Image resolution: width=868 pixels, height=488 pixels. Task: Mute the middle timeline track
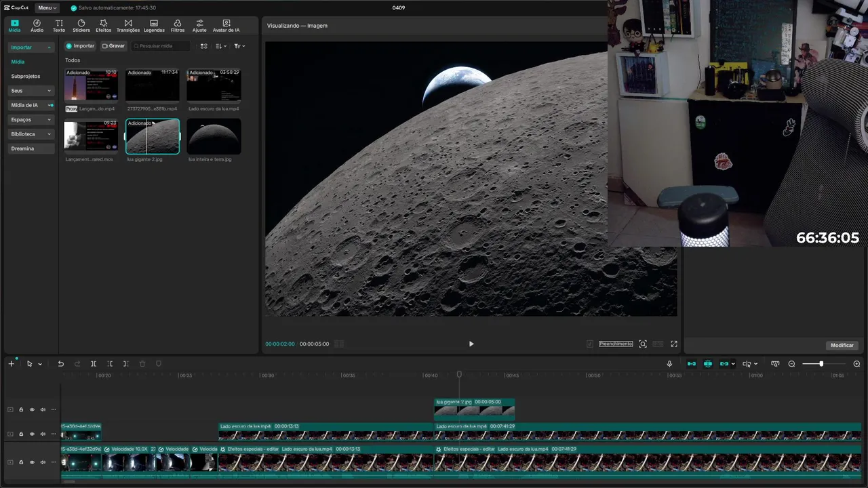coord(43,434)
